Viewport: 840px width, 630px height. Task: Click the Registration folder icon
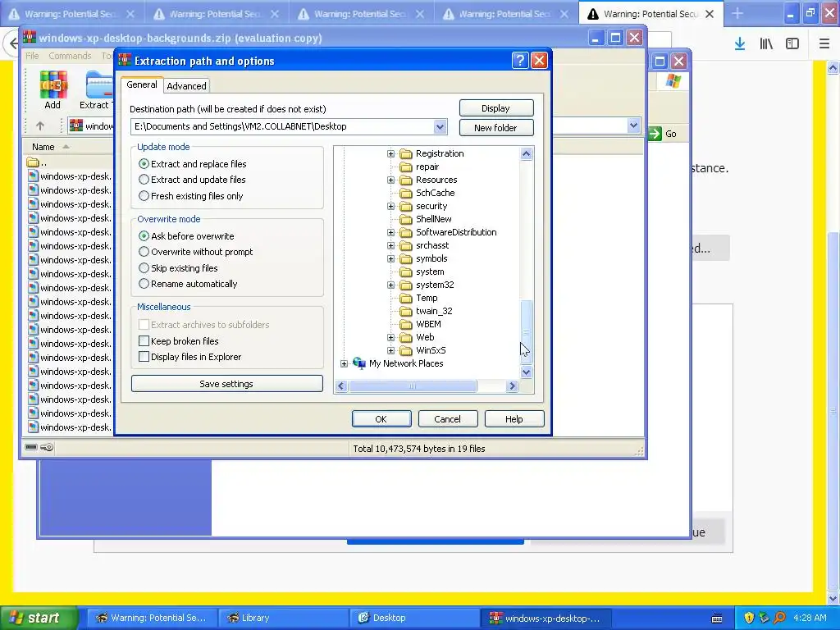(x=406, y=153)
